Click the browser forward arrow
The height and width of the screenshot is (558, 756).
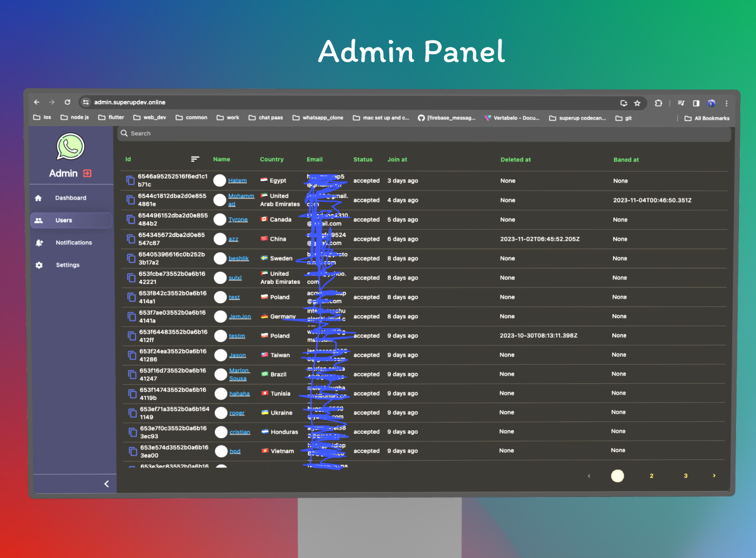point(52,102)
